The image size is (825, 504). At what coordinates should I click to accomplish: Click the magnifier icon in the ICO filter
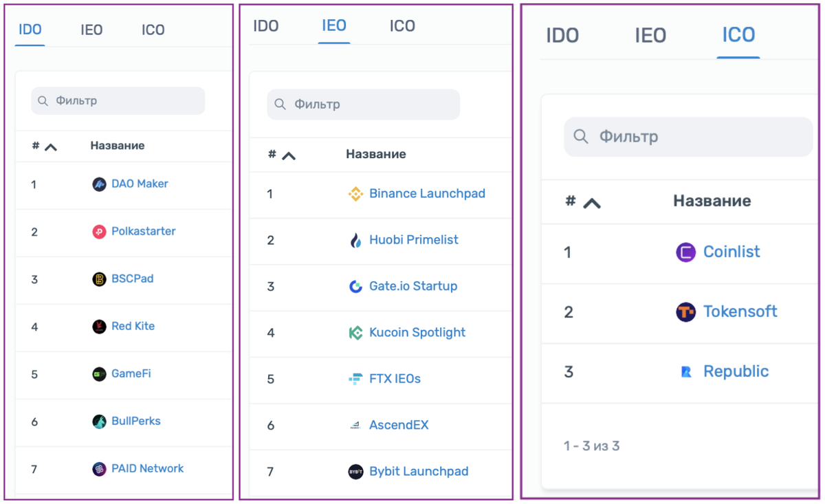(x=581, y=137)
